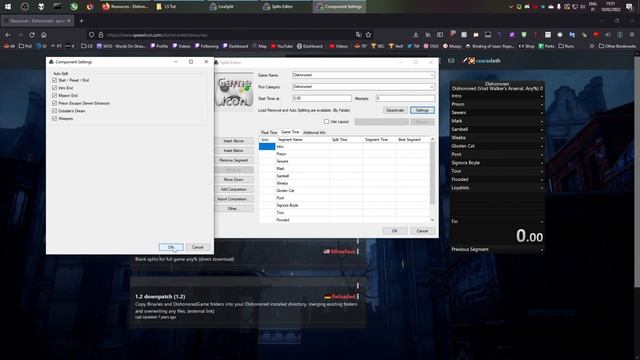Click the browser address bar URL
Viewport: 640px width, 360px height.
tap(157, 35)
